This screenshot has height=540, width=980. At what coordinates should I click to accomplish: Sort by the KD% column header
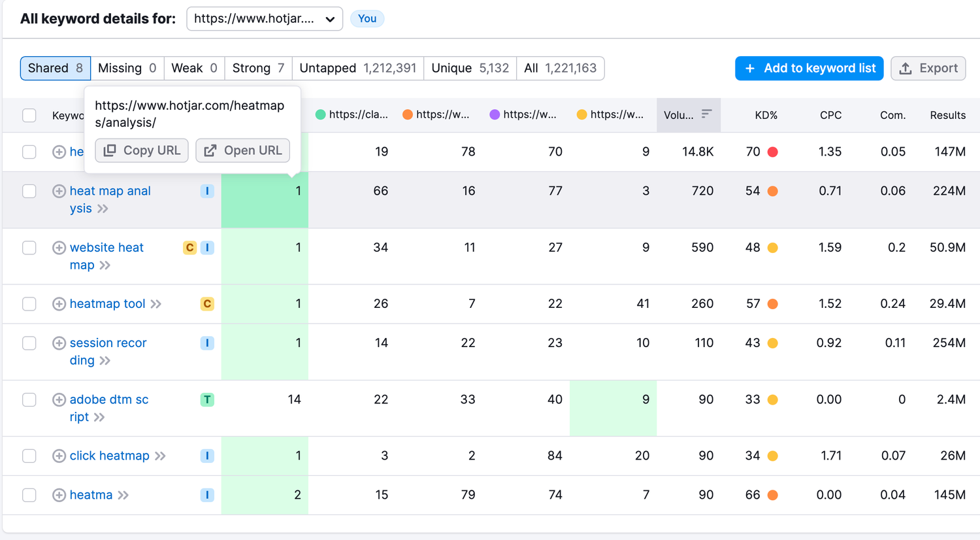(766, 116)
